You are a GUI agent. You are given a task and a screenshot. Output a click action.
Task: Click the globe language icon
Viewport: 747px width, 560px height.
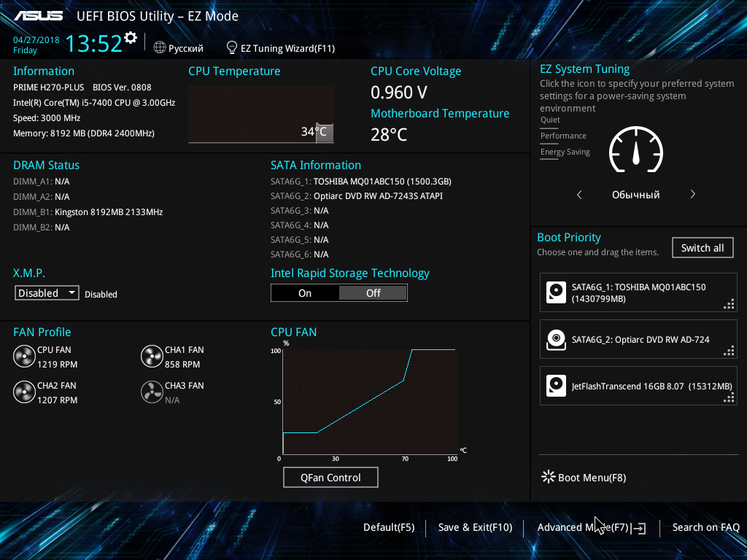[x=160, y=48]
